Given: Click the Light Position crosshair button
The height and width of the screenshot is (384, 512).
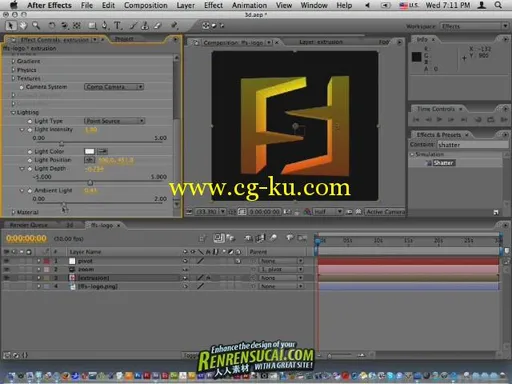Looking at the screenshot, I should [x=89, y=160].
